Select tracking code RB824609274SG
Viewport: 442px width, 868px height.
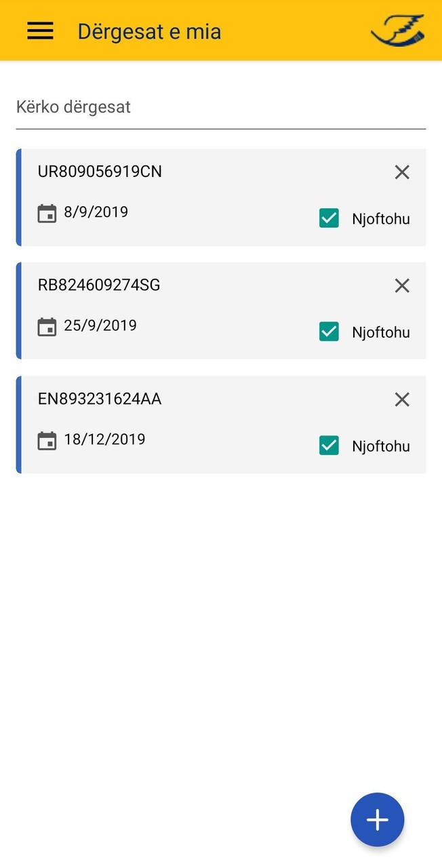[x=99, y=285]
